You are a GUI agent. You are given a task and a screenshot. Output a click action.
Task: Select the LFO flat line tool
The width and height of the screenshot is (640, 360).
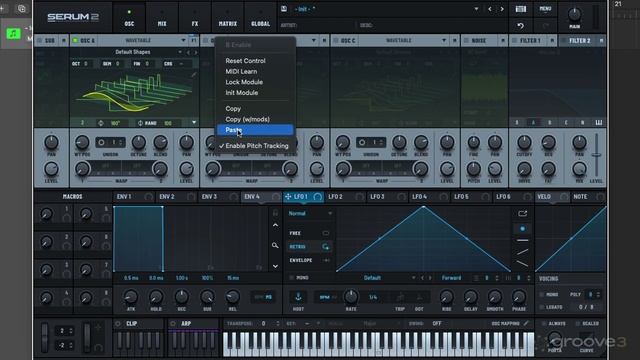522,240
